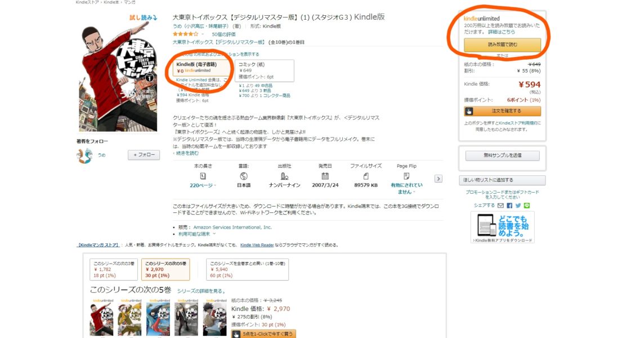Select このシリーズの次の3巻 bundle option
This screenshot has width=644, height=338.
[x=114, y=269]
